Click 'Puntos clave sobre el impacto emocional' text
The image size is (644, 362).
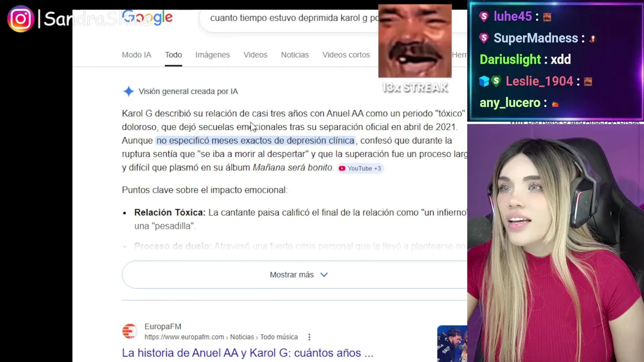(x=204, y=190)
